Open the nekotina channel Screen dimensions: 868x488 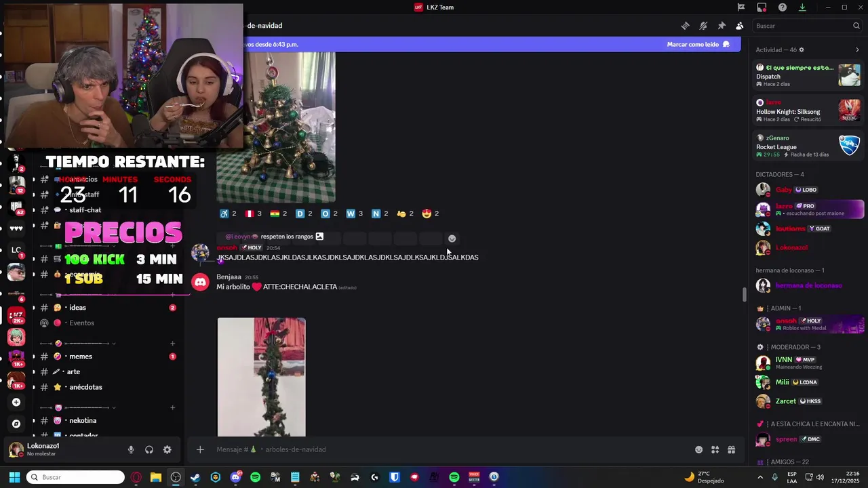(108, 420)
